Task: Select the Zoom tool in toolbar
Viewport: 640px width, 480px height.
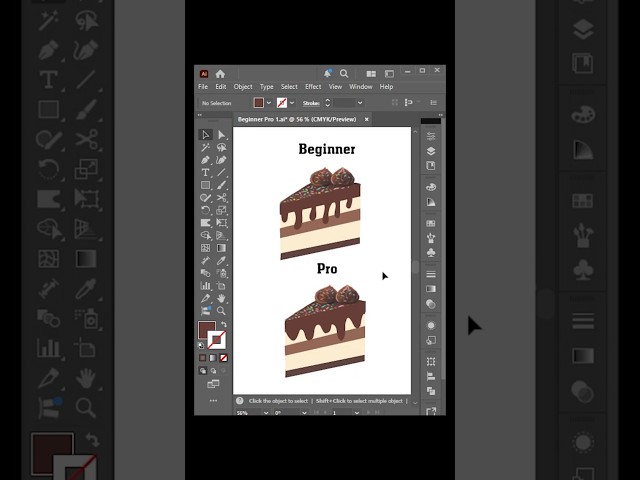Action: point(221,311)
